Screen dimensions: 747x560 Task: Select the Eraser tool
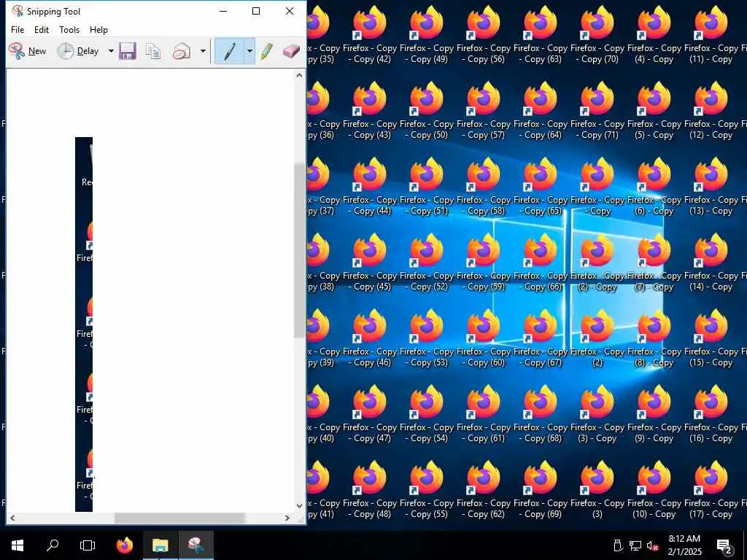point(291,51)
